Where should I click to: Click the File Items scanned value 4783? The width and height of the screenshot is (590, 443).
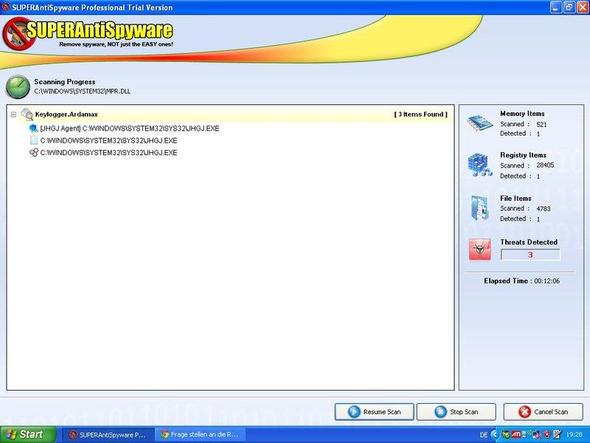[543, 209]
